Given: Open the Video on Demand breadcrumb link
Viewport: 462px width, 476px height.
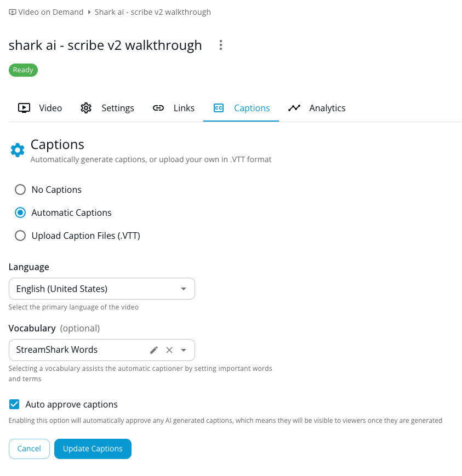Looking at the screenshot, I should pos(51,12).
